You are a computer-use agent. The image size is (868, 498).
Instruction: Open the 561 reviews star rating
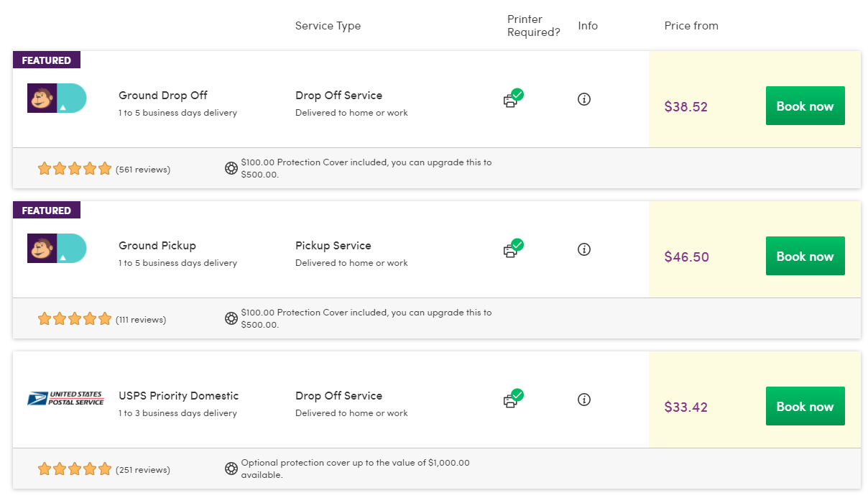coord(75,170)
